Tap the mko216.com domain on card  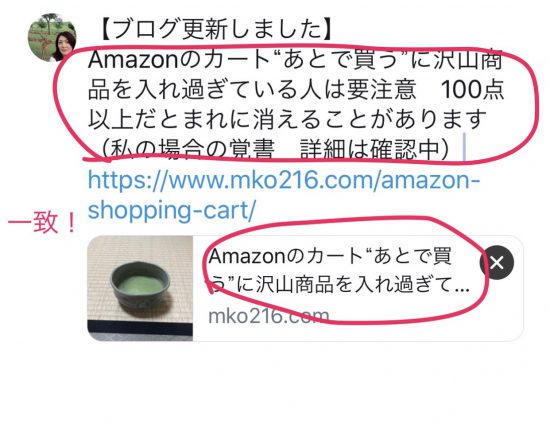(269, 316)
